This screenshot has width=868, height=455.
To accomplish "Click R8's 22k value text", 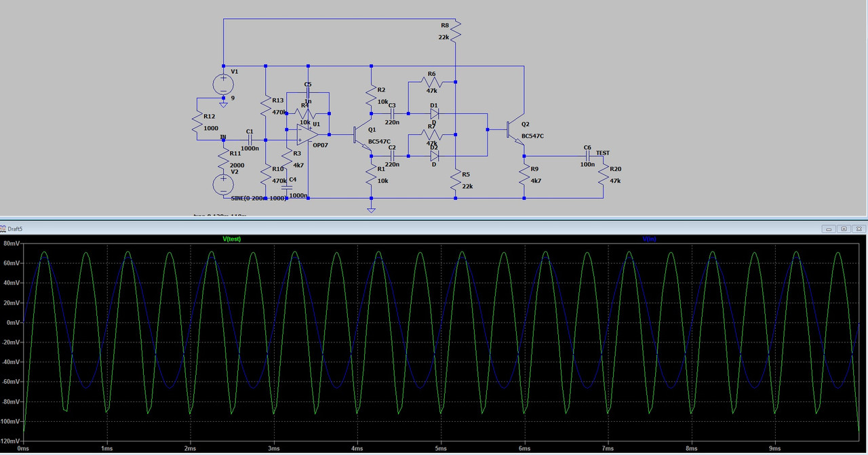I will tap(443, 37).
